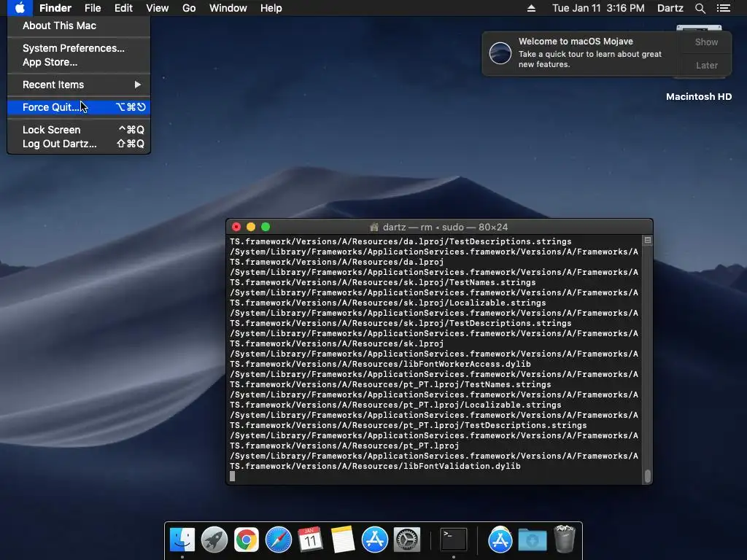The image size is (747, 560).
Task: Open the Trash in the Dock
Action: point(565,539)
